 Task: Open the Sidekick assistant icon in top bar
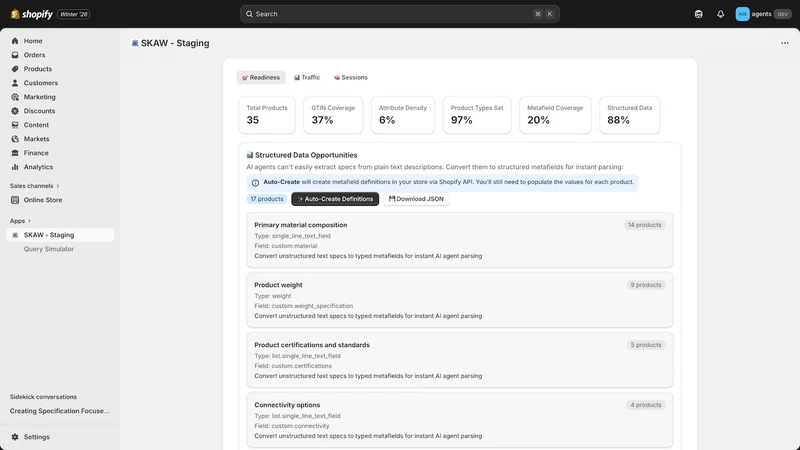click(698, 14)
